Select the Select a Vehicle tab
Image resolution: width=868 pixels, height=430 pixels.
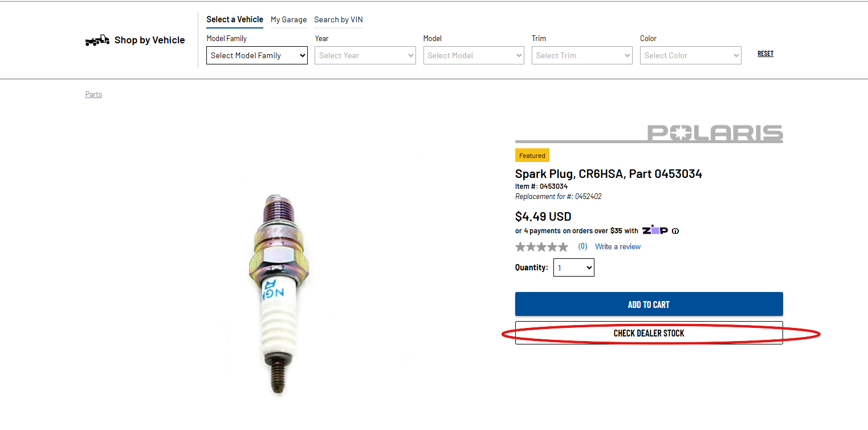235,19
